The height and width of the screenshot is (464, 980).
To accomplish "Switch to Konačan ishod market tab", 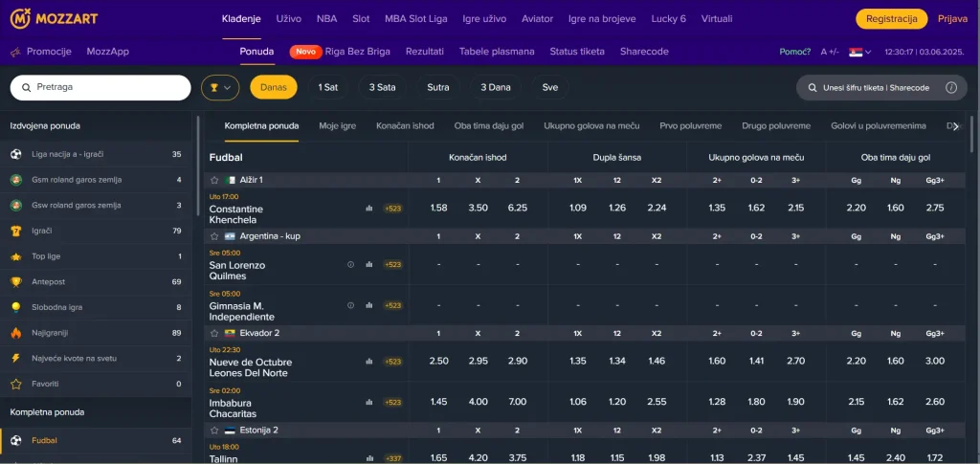I will pos(405,126).
